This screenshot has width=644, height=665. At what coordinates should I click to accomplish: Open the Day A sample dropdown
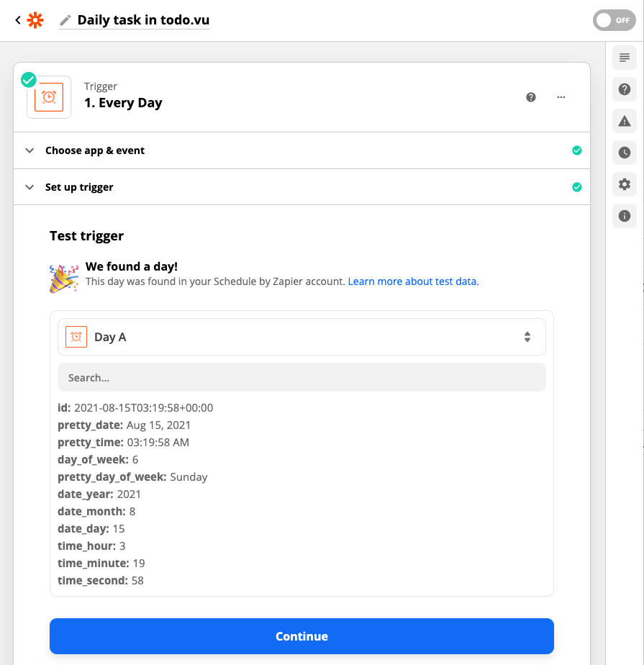pos(301,337)
